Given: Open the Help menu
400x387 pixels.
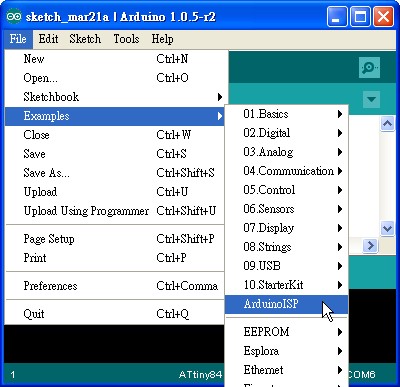Looking at the screenshot, I should pyautogui.click(x=162, y=39).
